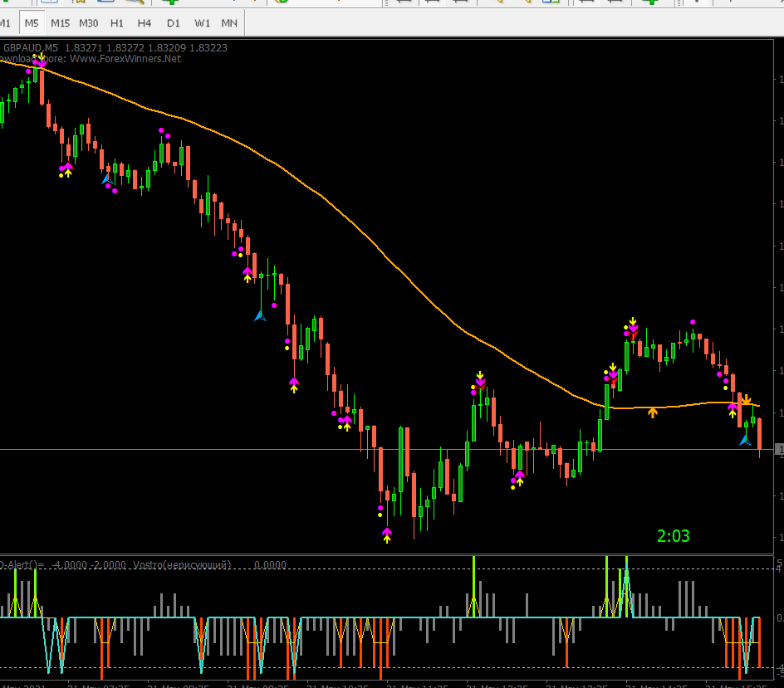
Task: Click the Www.ForexWinners.Net text on chart
Action: click(x=125, y=59)
